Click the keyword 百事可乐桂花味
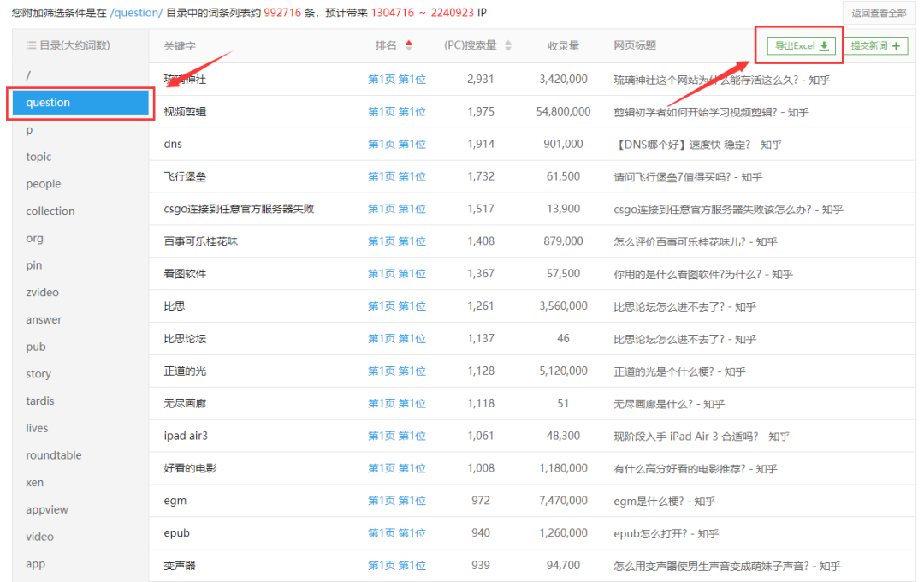Image resolution: width=924 pixels, height=582 pixels. tap(200, 241)
